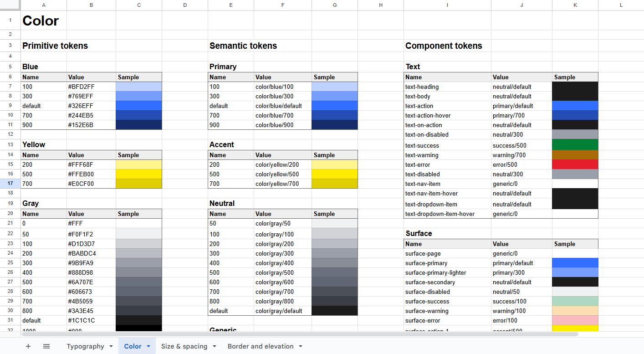
Task: Select column D header
Action: click(x=185, y=5)
